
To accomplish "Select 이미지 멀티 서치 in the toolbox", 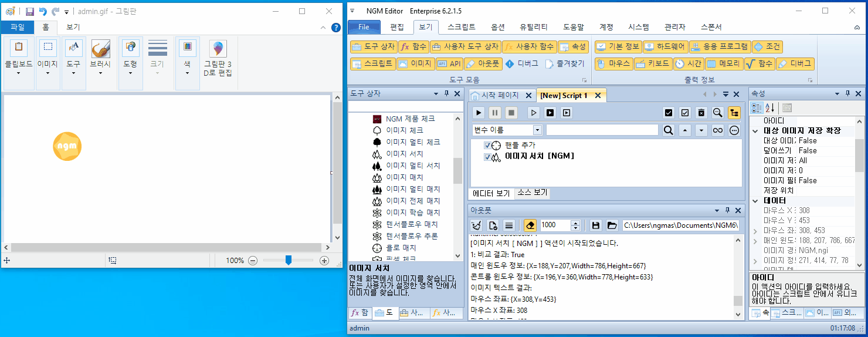I will (412, 166).
